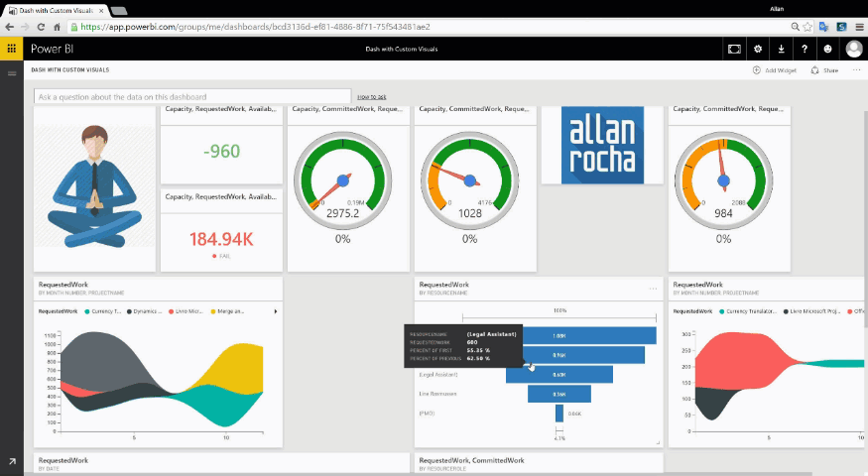Screen dimensions: 868x476
Task: Click the expand arrow at sidebar bottom
Action: pyautogui.click(x=12, y=461)
